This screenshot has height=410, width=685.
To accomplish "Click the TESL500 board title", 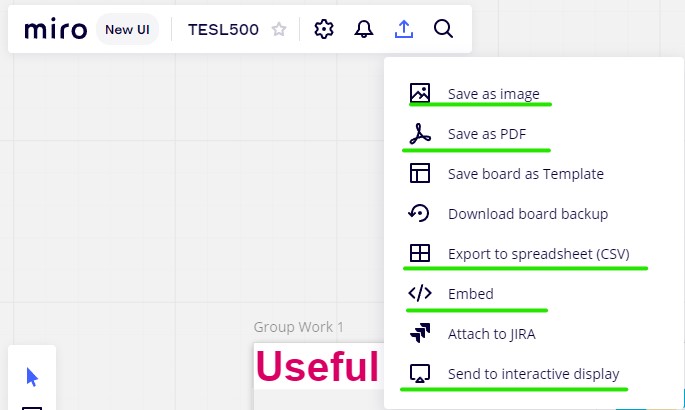I will tap(223, 30).
